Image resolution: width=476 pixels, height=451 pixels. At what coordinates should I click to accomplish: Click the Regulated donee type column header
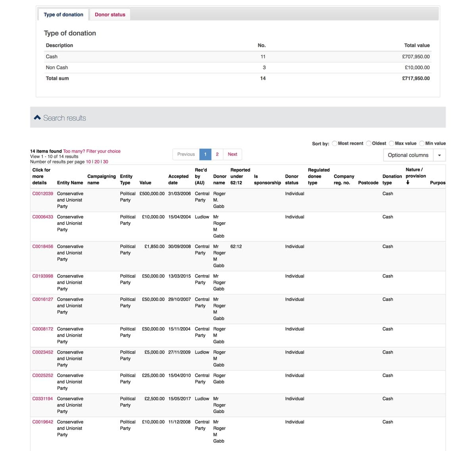click(x=319, y=176)
